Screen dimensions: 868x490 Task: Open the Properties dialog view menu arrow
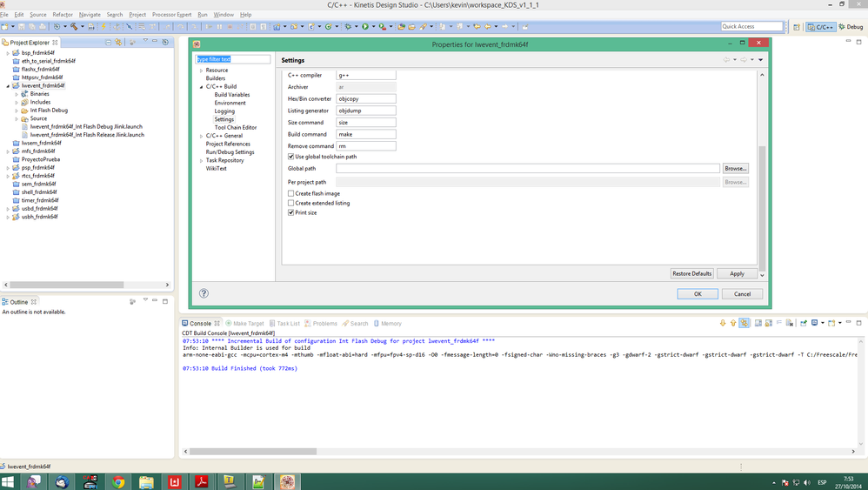(x=761, y=60)
